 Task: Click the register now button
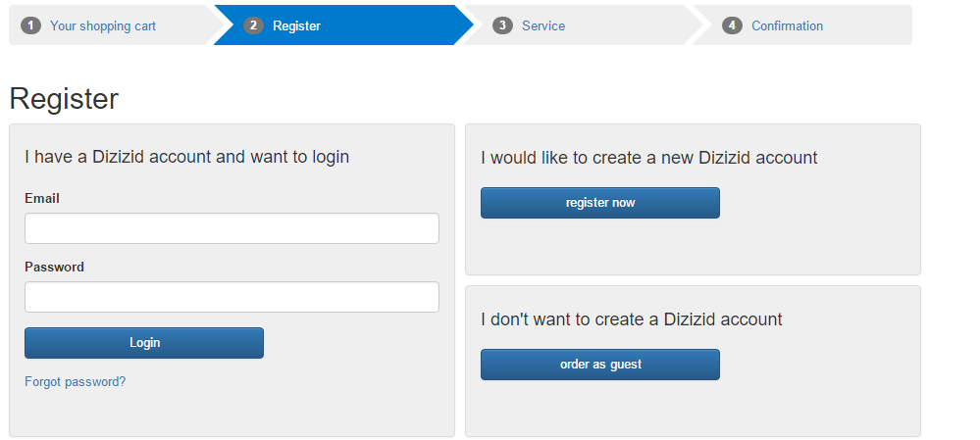pos(600,203)
